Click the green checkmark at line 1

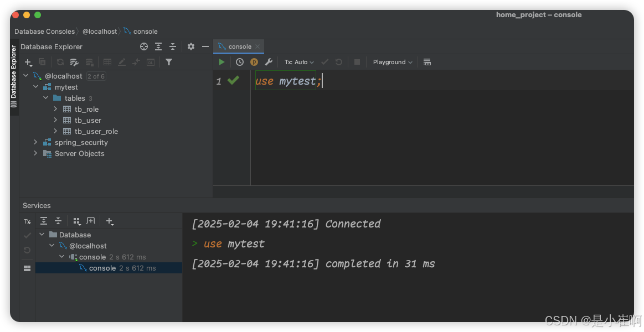(233, 80)
